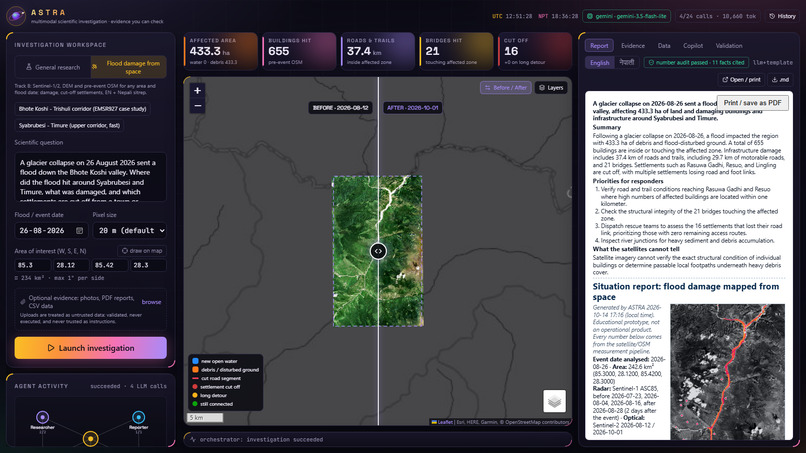Click the South coordinate field 28.12

(x=71, y=265)
